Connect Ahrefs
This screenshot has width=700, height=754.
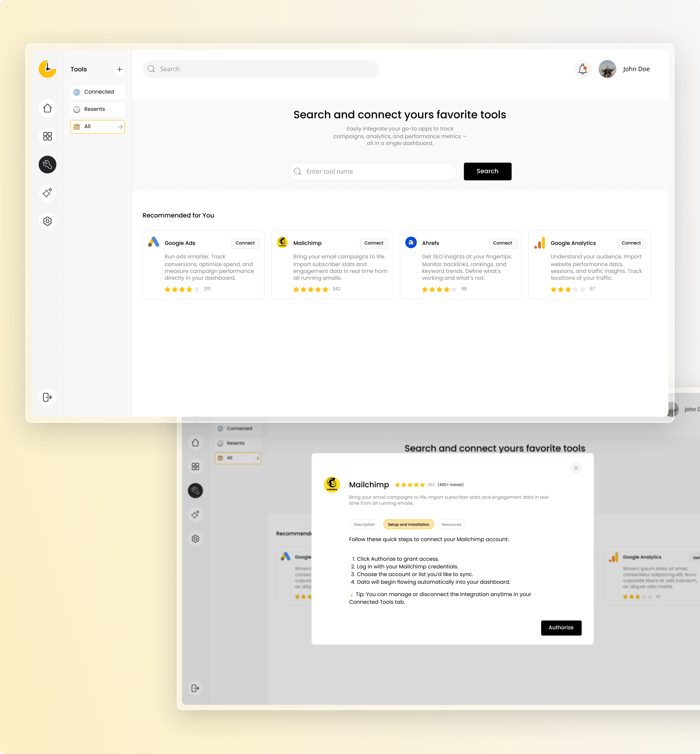502,243
